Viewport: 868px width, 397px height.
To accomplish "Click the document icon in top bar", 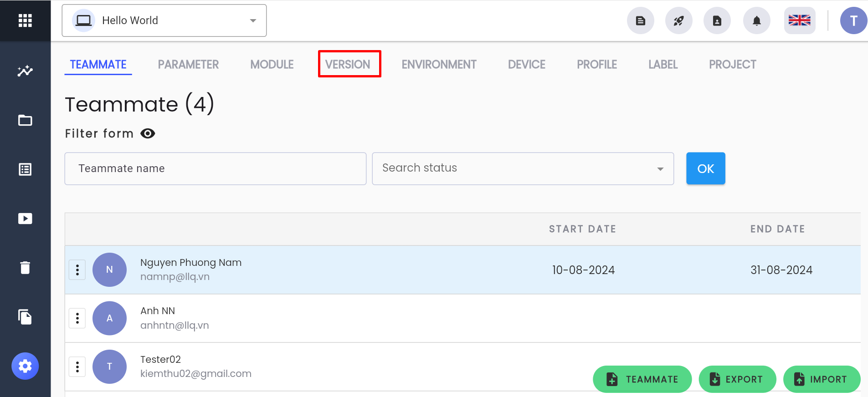I will pyautogui.click(x=641, y=20).
